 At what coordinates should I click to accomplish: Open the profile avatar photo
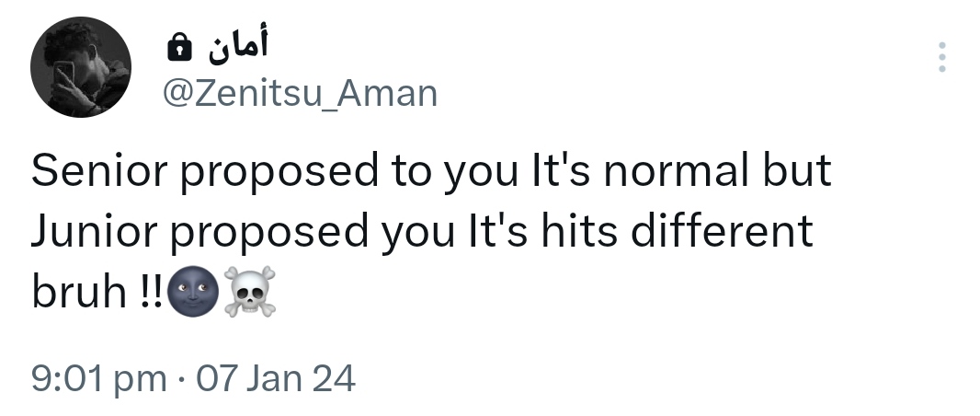coord(81,66)
